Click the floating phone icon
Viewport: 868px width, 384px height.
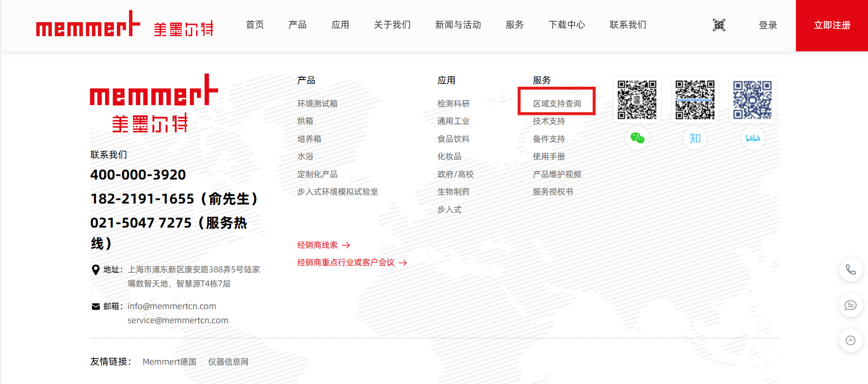(851, 270)
